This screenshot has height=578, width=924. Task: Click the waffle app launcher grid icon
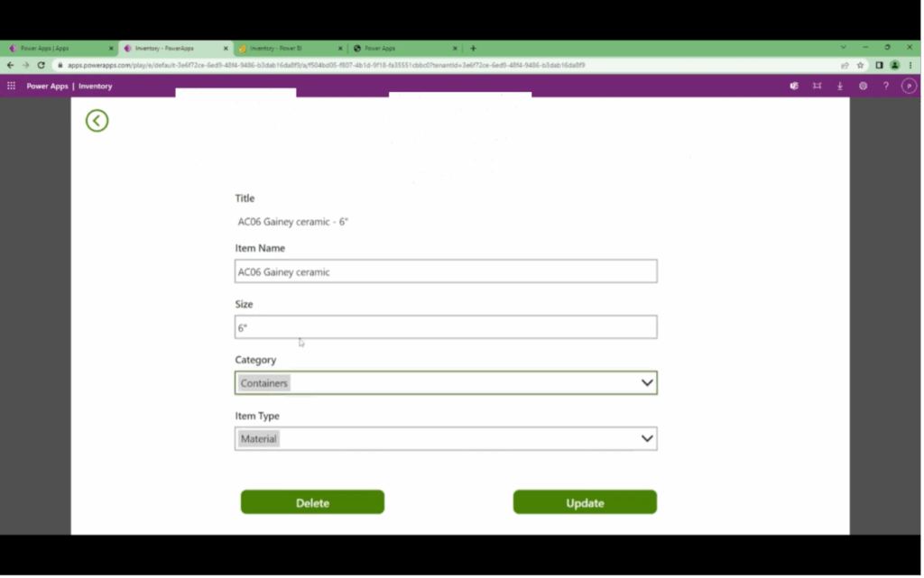(11, 86)
